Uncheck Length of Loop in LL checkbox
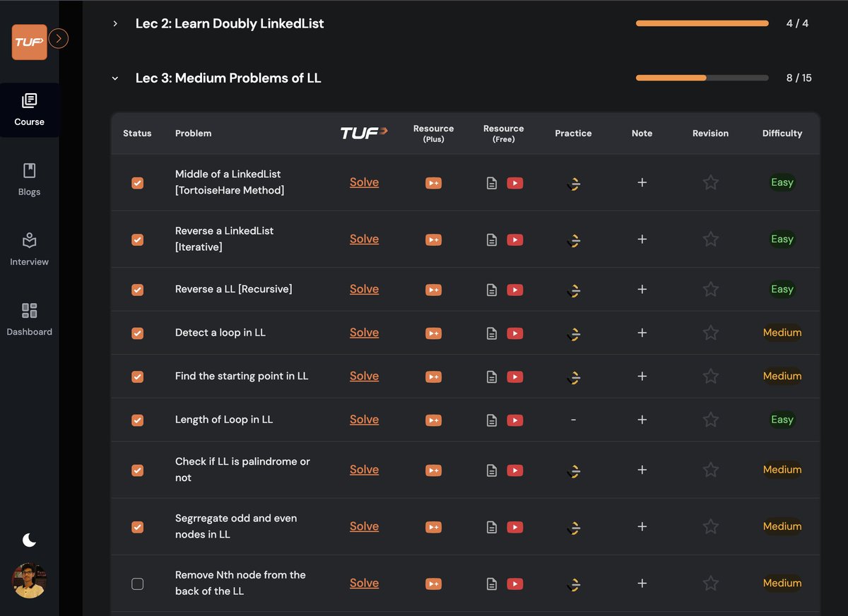This screenshot has width=848, height=616. (x=138, y=420)
